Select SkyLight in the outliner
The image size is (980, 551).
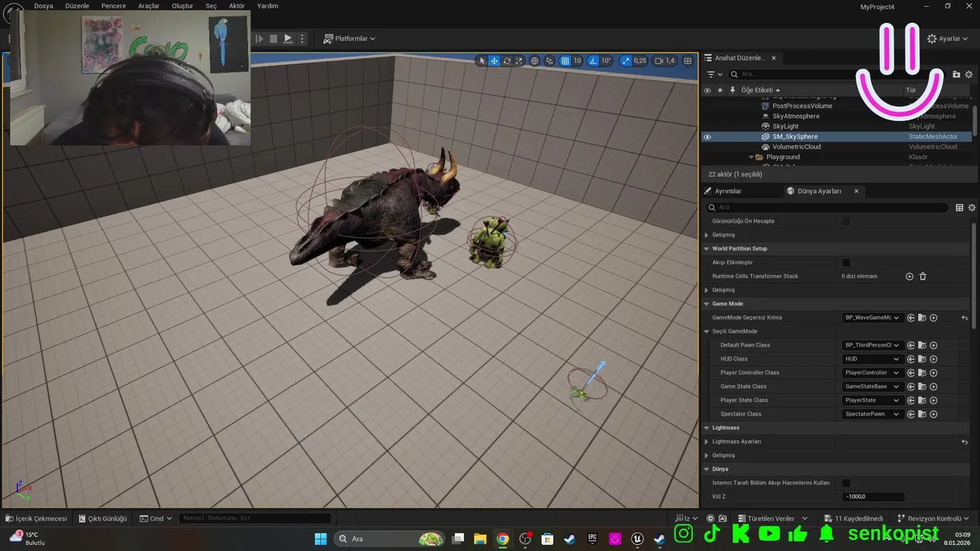[x=785, y=126]
